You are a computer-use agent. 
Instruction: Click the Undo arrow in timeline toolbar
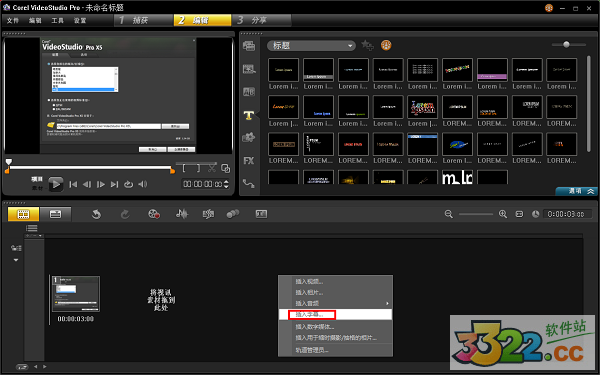96,214
